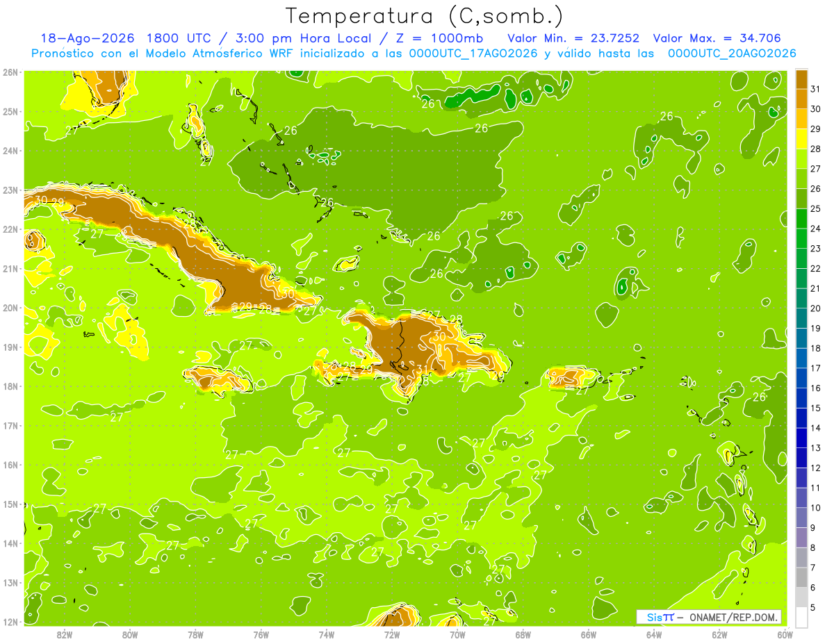Image resolution: width=834 pixels, height=644 pixels.
Task: Click the "21N" latitude label
Action: coord(10,268)
